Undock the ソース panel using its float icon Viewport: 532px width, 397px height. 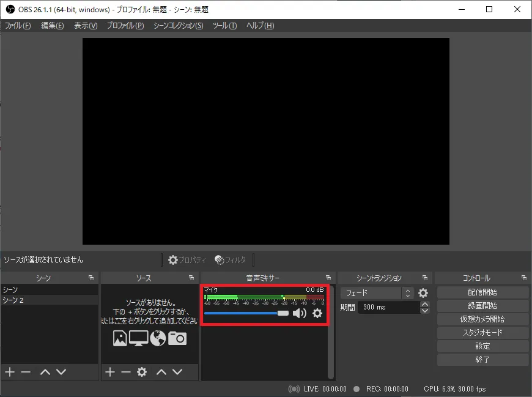pyautogui.click(x=191, y=278)
